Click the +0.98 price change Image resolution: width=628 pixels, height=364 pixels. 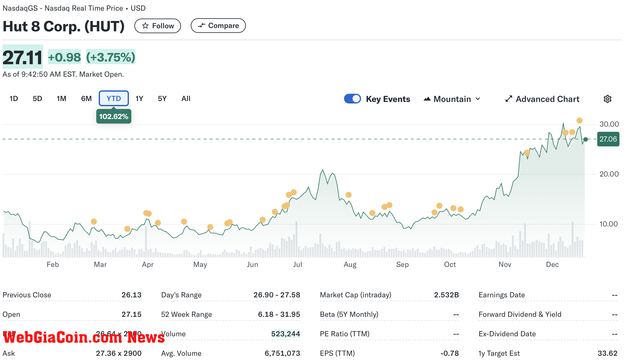click(64, 57)
